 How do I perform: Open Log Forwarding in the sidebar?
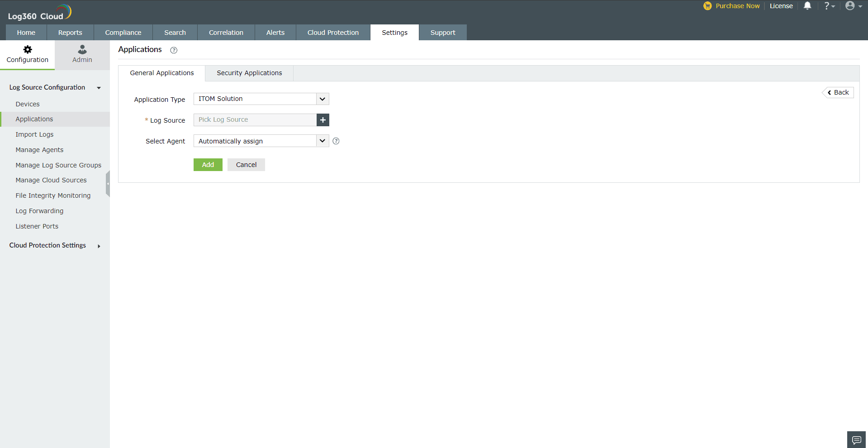pos(39,211)
